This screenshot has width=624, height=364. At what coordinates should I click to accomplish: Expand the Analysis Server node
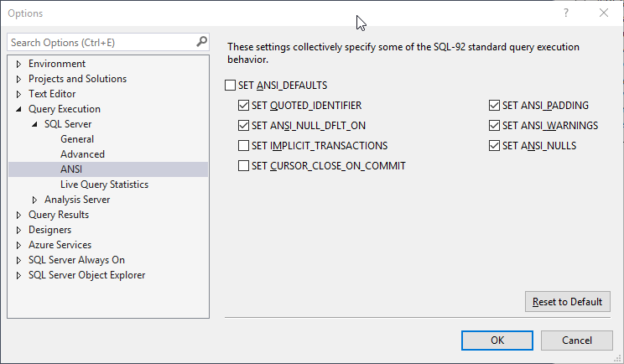coord(34,200)
